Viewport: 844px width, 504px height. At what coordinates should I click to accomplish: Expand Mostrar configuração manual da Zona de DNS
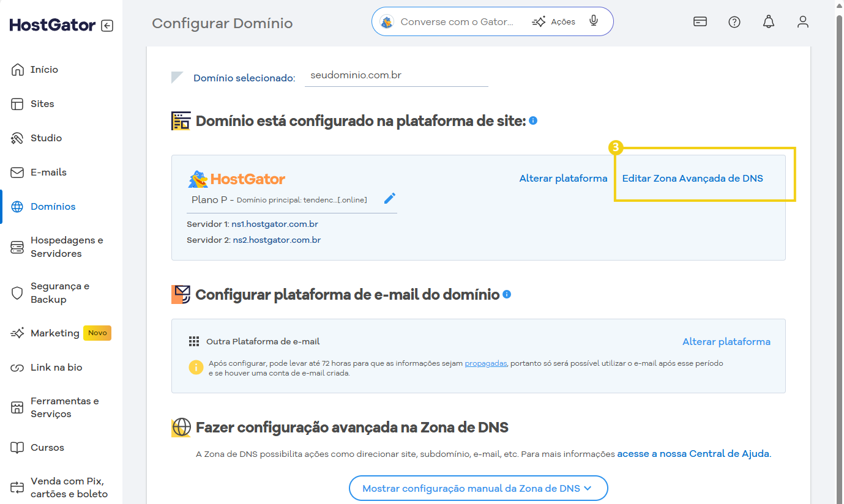(478, 488)
